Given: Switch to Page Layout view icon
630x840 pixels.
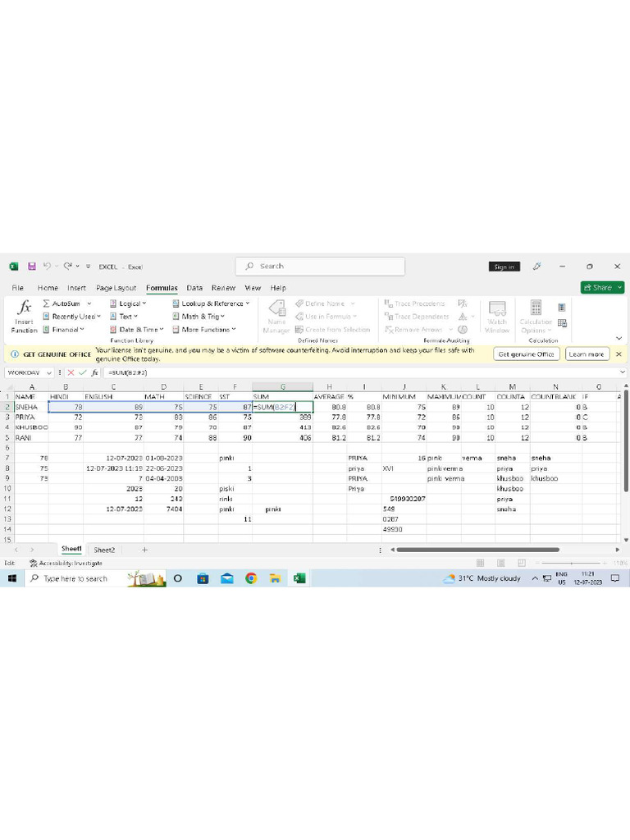Looking at the screenshot, I should click(501, 563).
